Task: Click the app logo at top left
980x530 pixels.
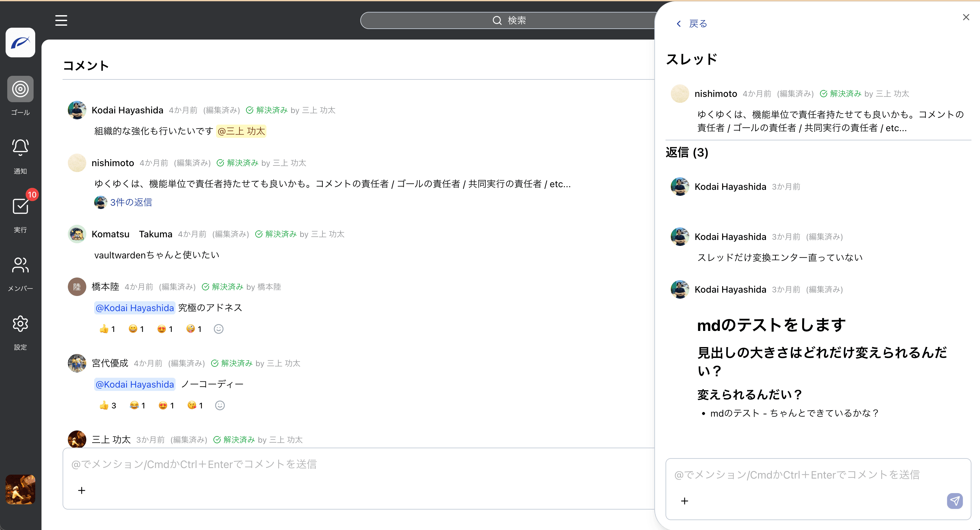Action: 20,42
